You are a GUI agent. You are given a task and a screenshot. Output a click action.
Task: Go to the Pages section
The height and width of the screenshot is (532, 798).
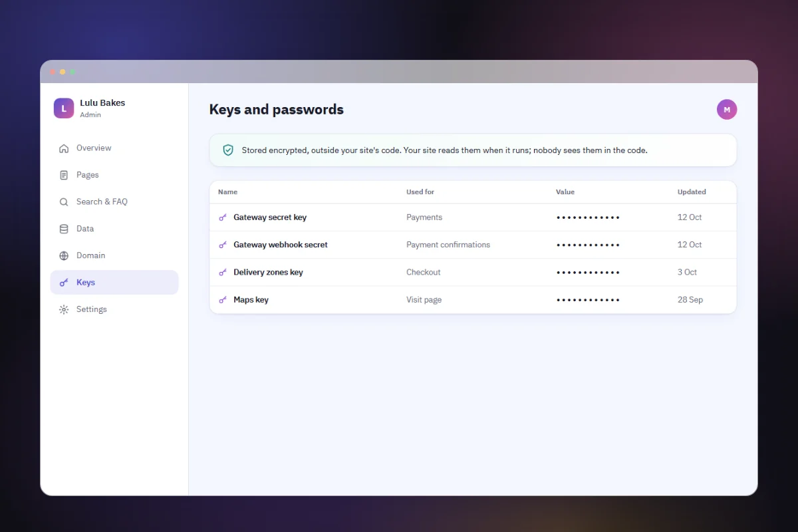(114, 175)
